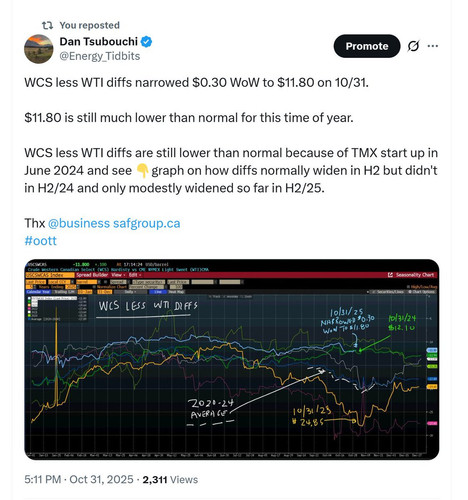468x500 pixels.
Task: Click the blue verified checkmark badge
Action: pos(146,42)
